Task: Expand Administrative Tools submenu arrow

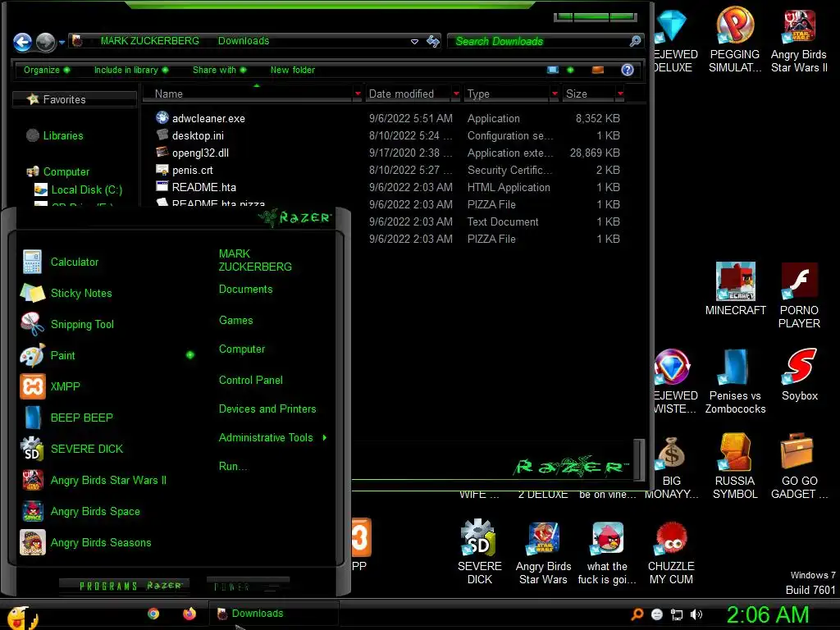Action: coord(325,438)
